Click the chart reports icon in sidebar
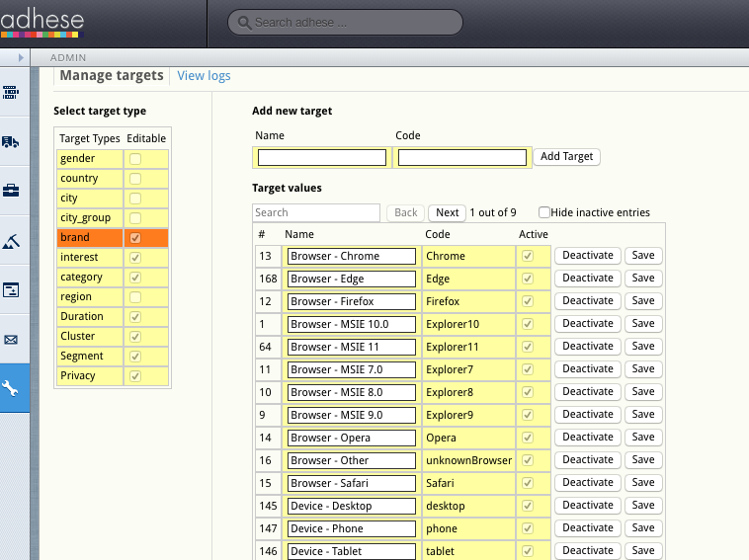 [x=11, y=241]
